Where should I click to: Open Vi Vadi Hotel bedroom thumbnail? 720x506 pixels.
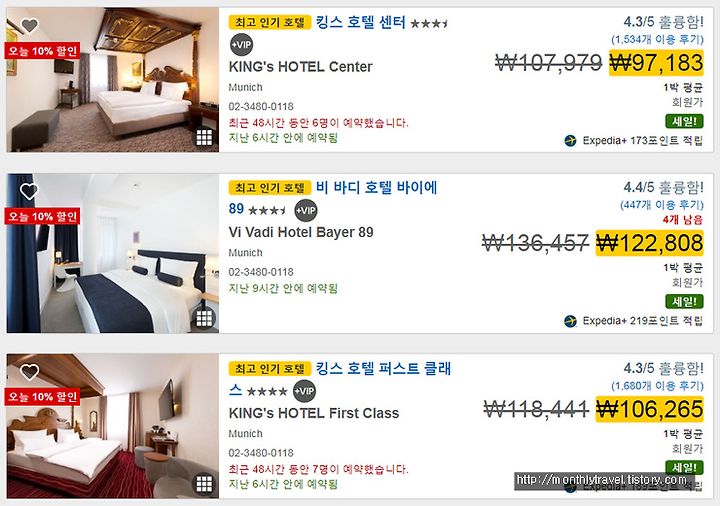click(112, 253)
